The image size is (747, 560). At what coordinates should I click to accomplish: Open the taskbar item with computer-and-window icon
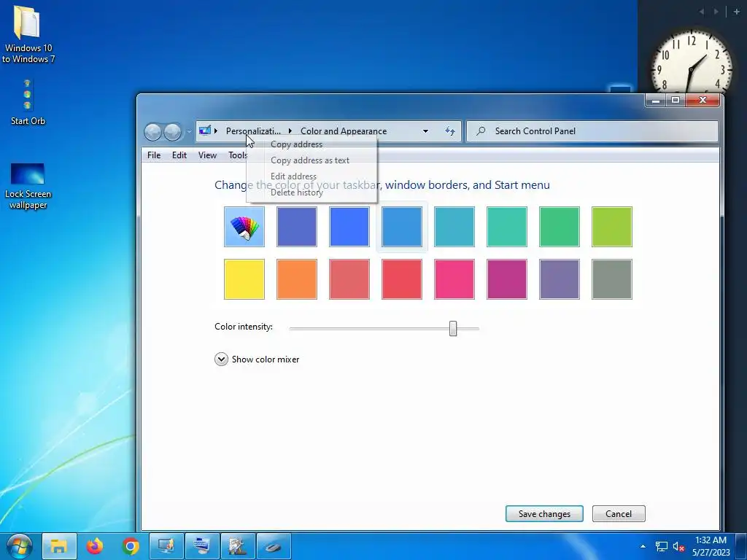coord(202,545)
